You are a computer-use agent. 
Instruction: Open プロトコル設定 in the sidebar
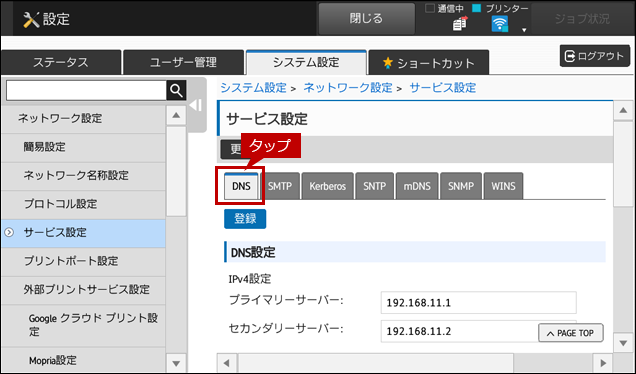click(83, 204)
